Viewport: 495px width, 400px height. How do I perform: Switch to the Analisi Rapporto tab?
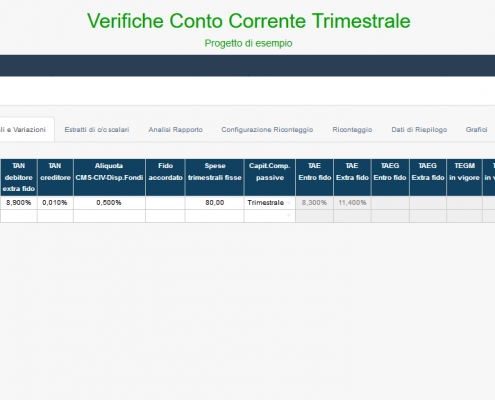tap(176, 130)
